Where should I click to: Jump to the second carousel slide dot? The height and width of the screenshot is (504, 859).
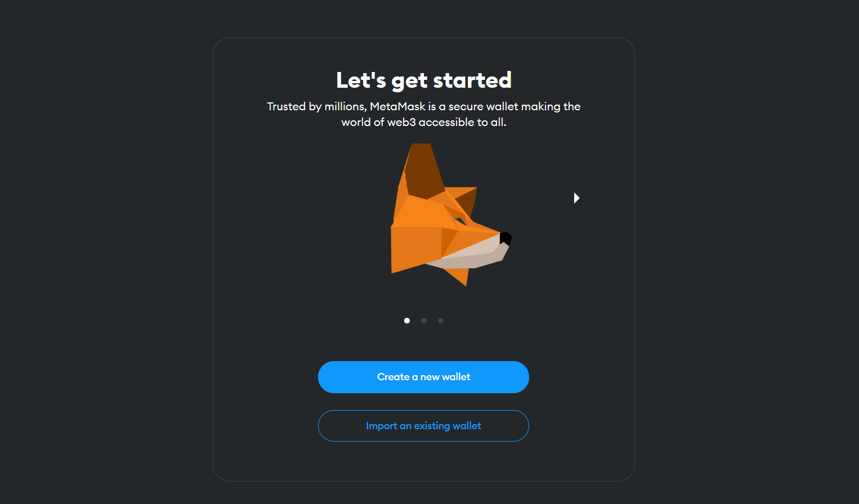(x=424, y=321)
